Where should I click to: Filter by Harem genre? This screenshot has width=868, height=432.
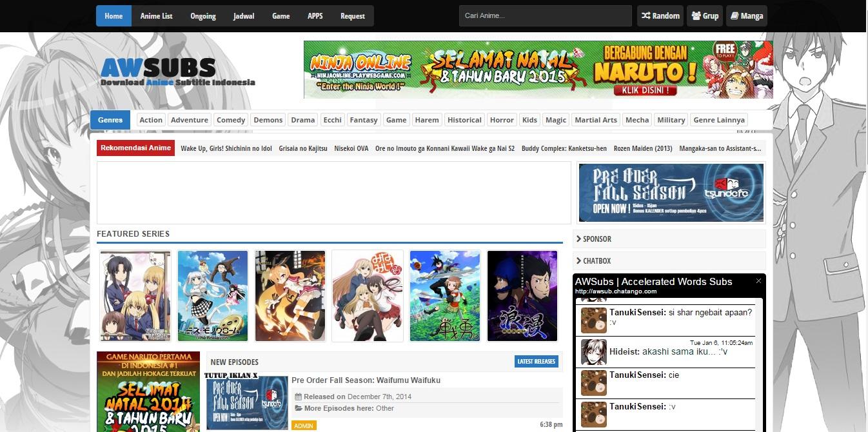click(427, 120)
